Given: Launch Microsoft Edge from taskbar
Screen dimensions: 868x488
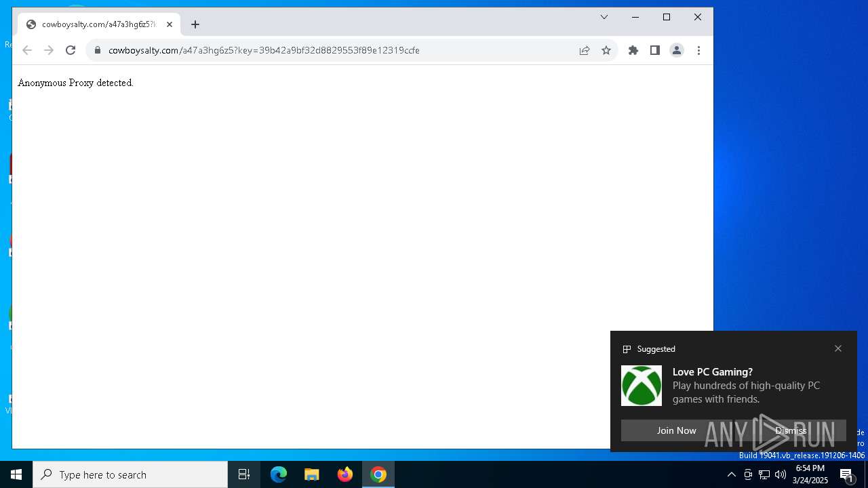Looking at the screenshot, I should click(279, 474).
